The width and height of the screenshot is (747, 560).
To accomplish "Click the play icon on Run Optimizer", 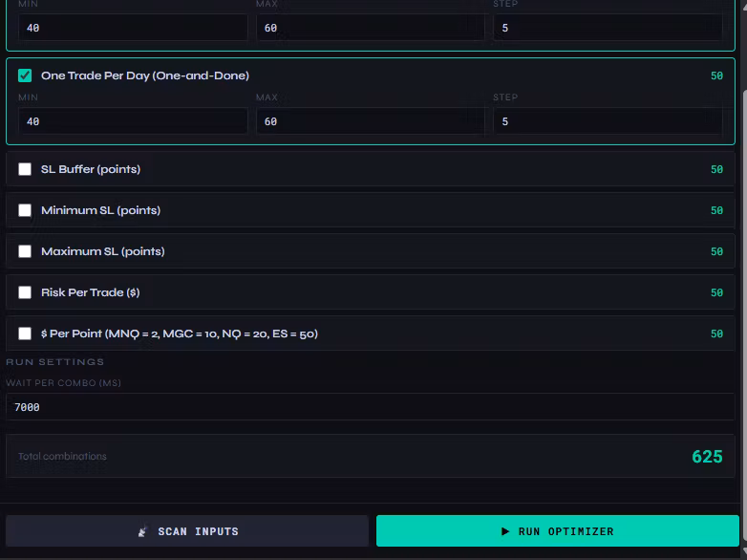I will tap(505, 531).
